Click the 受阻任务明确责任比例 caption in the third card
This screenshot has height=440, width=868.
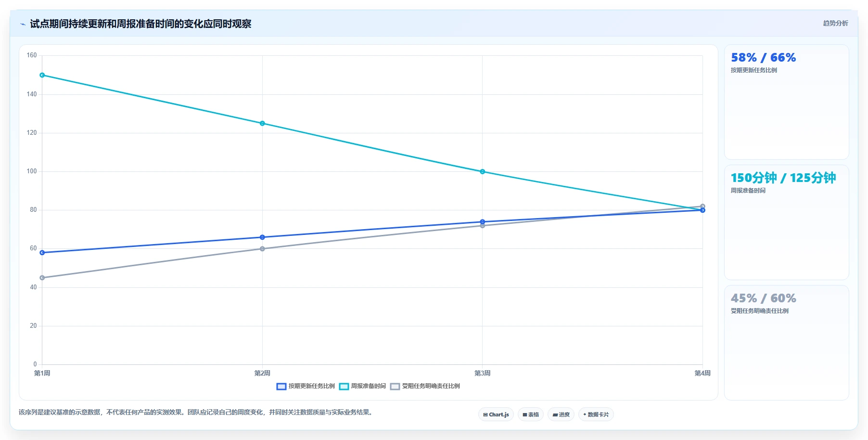760,311
